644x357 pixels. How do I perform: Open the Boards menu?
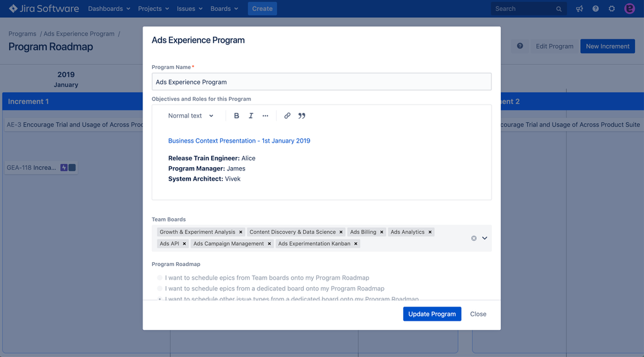(x=225, y=8)
